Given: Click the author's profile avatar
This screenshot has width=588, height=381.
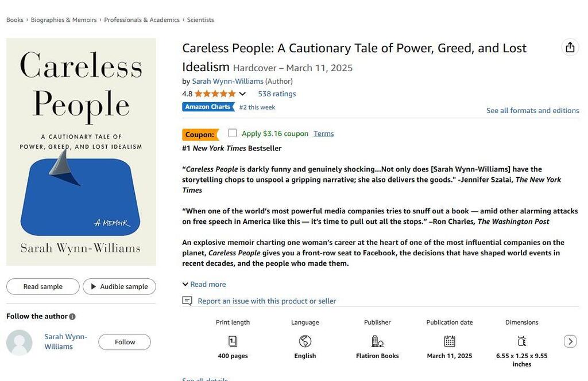Looking at the screenshot, I should pyautogui.click(x=20, y=343).
